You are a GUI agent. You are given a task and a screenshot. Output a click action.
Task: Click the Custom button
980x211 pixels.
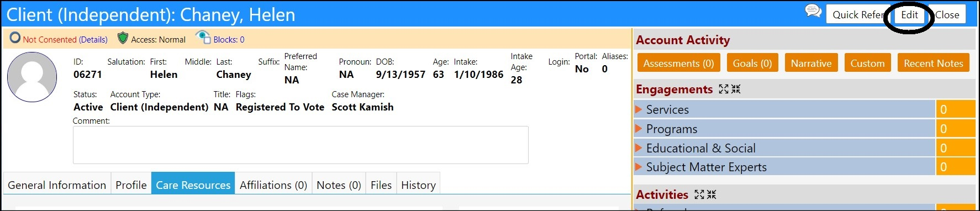[867, 63]
